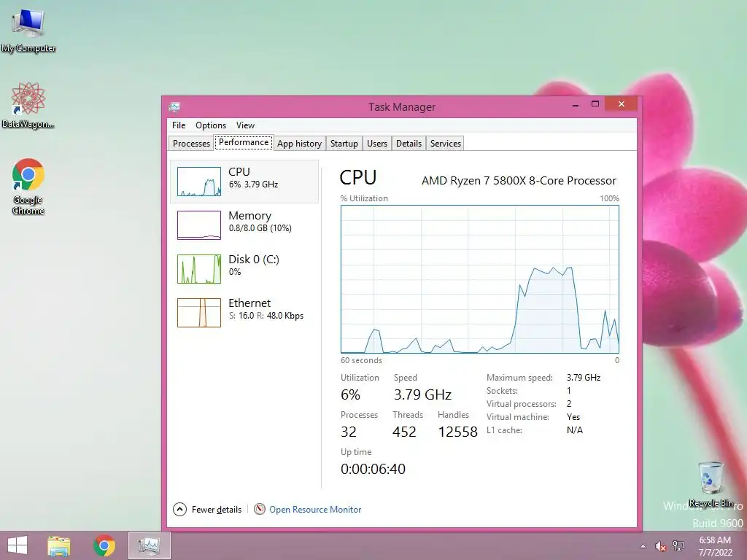The width and height of the screenshot is (747, 560).
Task: Switch to the Details tab
Action: (x=409, y=144)
